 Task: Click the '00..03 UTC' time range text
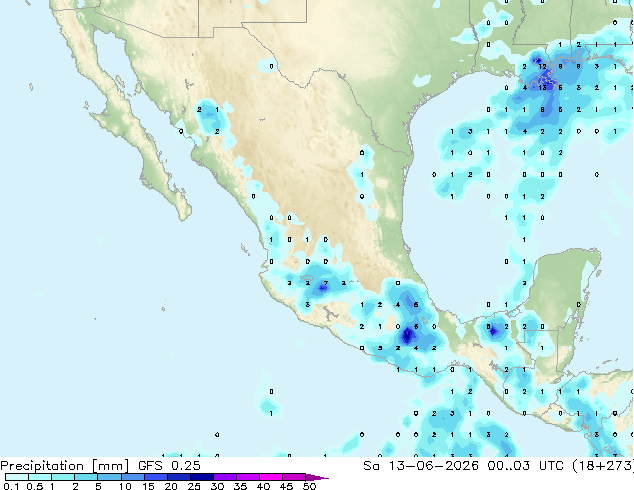[525, 466]
